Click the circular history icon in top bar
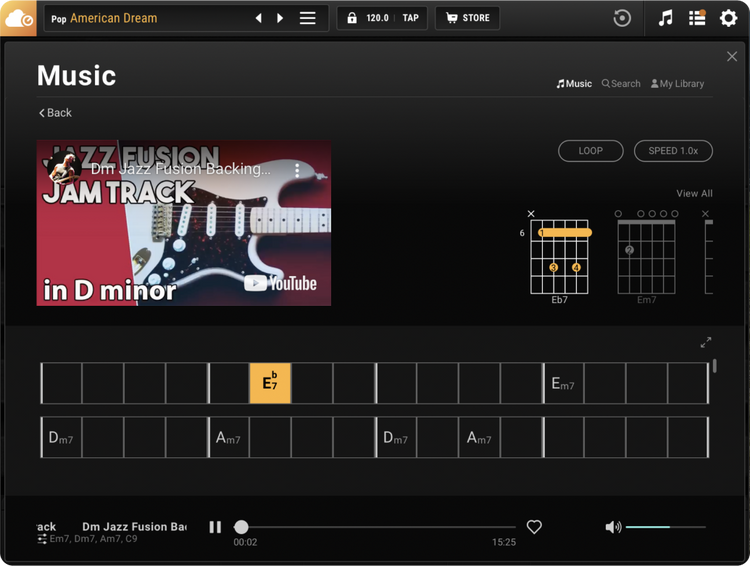Viewport: 750px width, 566px height. point(622,18)
